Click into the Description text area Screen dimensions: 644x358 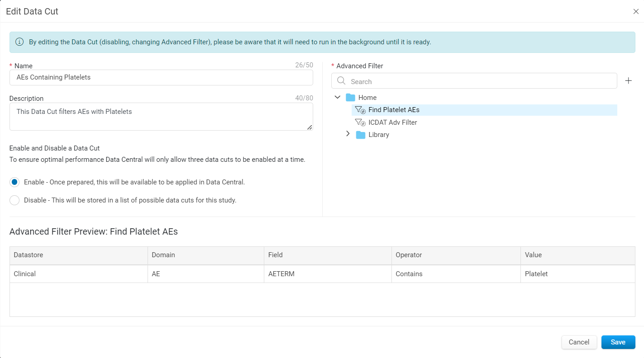coord(161,117)
